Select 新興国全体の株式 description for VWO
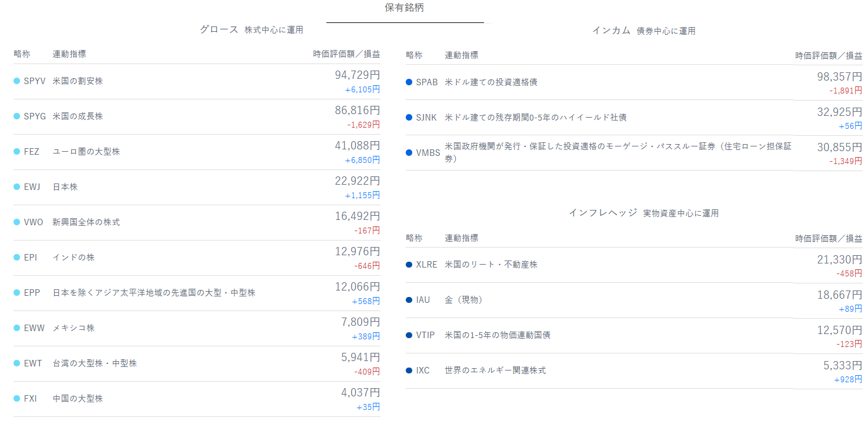Image resolution: width=868 pixels, height=424 pixels. (x=86, y=222)
